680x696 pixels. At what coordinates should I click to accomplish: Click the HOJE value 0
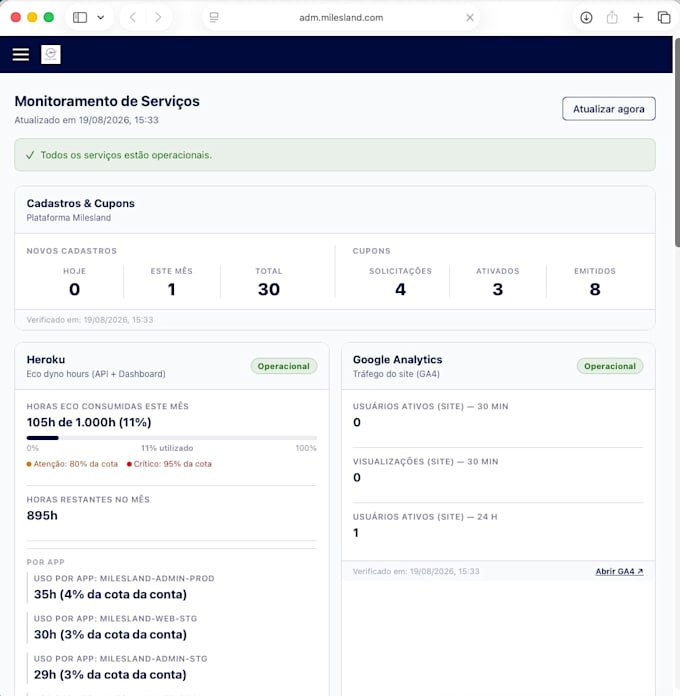click(x=74, y=289)
